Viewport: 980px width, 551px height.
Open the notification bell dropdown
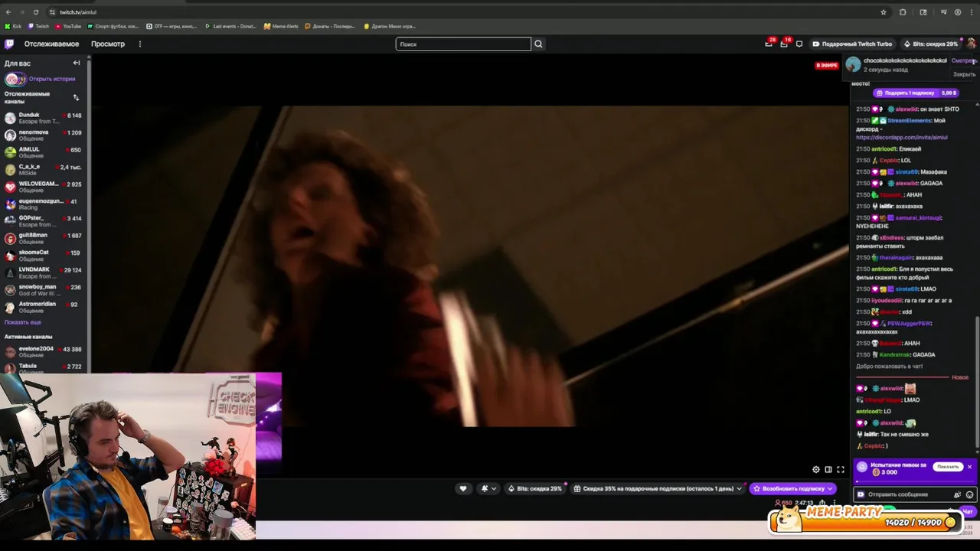click(488, 488)
